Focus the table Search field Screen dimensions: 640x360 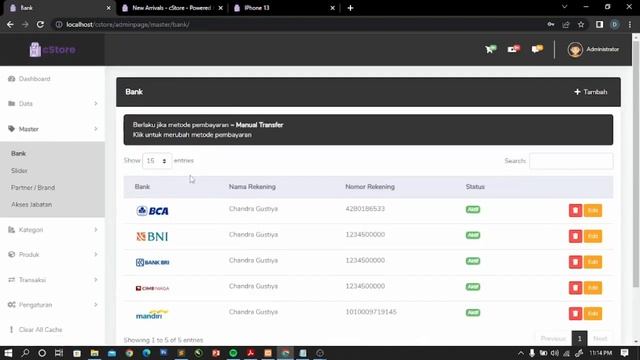click(x=571, y=161)
